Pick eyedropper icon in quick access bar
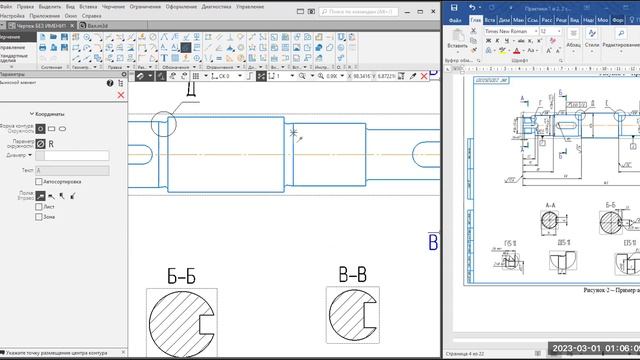 pyautogui.click(x=413, y=76)
